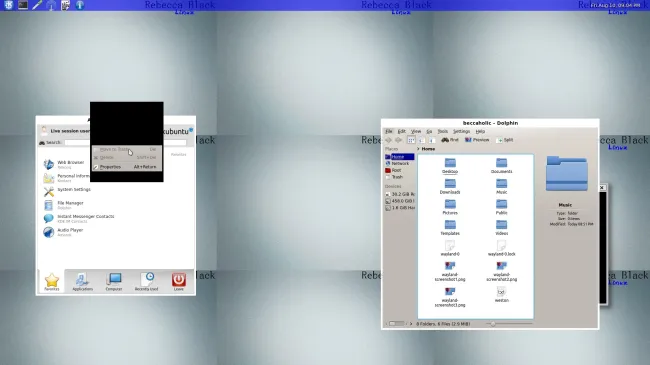Open the File menu in Dolphin
The width and height of the screenshot is (650, 365).
[389, 131]
